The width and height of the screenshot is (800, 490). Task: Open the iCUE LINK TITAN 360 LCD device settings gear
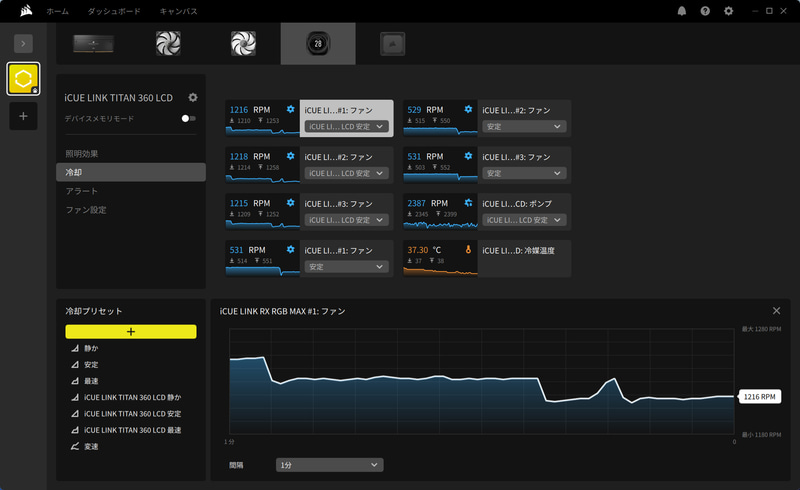193,97
